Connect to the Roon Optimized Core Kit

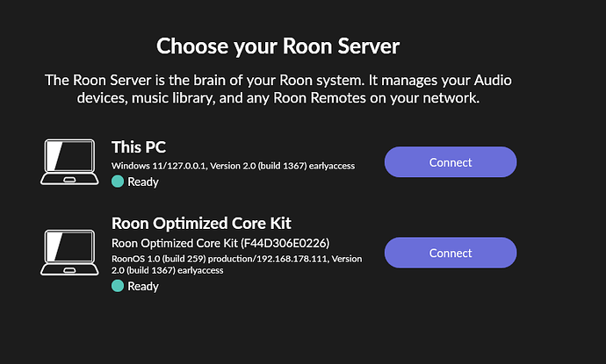point(450,253)
